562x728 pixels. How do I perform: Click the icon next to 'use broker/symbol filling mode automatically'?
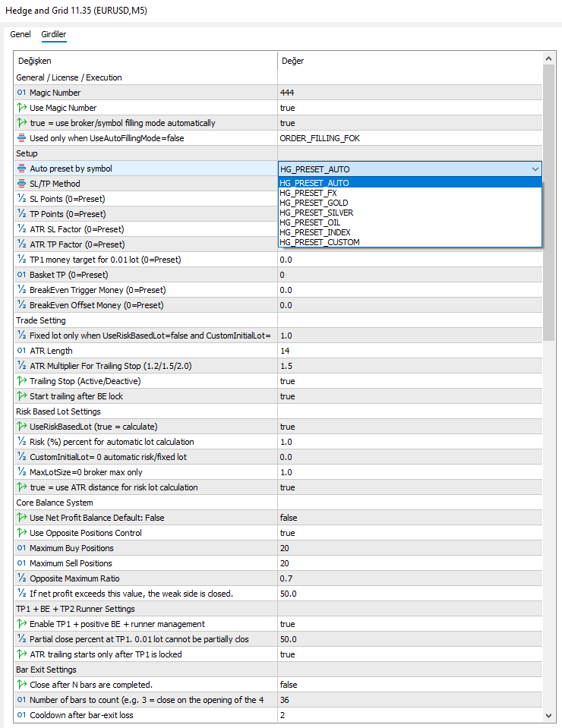[21, 122]
